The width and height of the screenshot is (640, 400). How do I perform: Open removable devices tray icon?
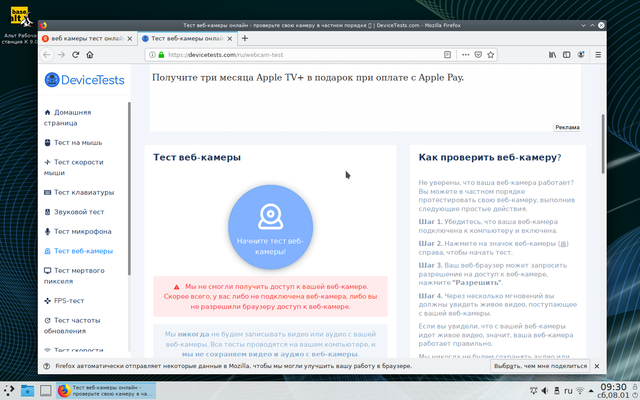(x=556, y=391)
